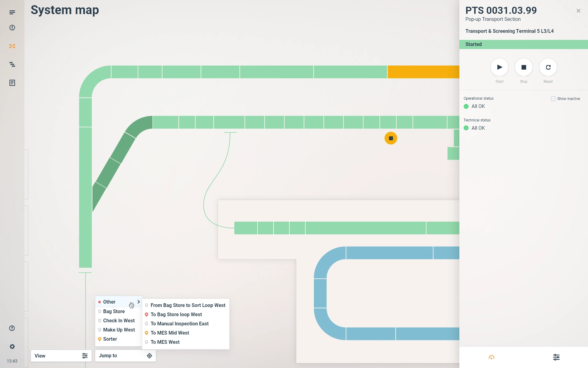Click the document/list sidebar icon
Screen dimensions: 588x368
12,83
